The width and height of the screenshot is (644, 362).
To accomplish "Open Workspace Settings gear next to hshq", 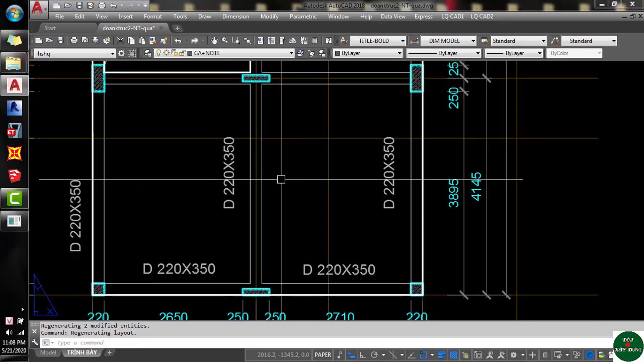I will pyautogui.click(x=121, y=53).
